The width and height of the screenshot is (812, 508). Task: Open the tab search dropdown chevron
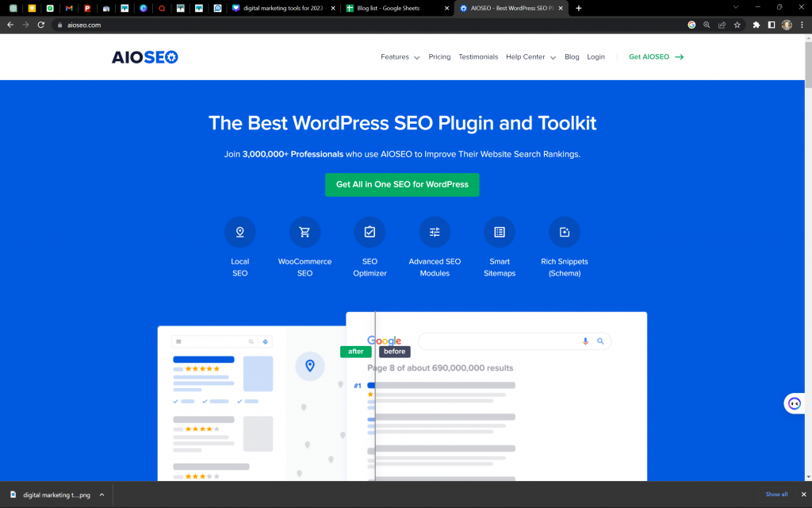click(x=735, y=7)
